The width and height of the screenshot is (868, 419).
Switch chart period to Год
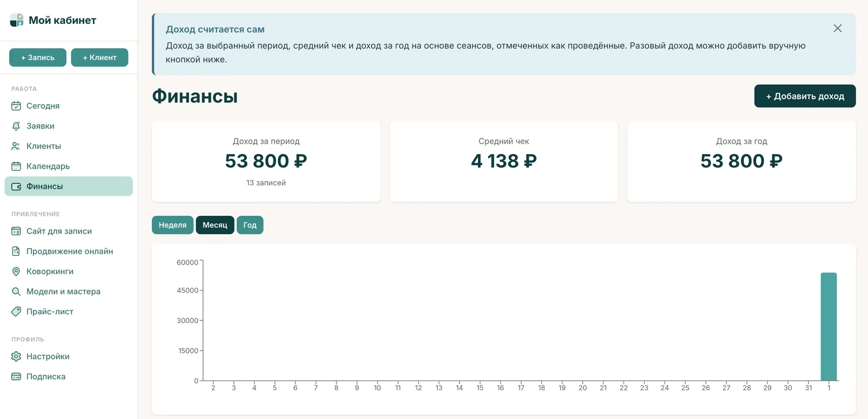[x=250, y=225]
